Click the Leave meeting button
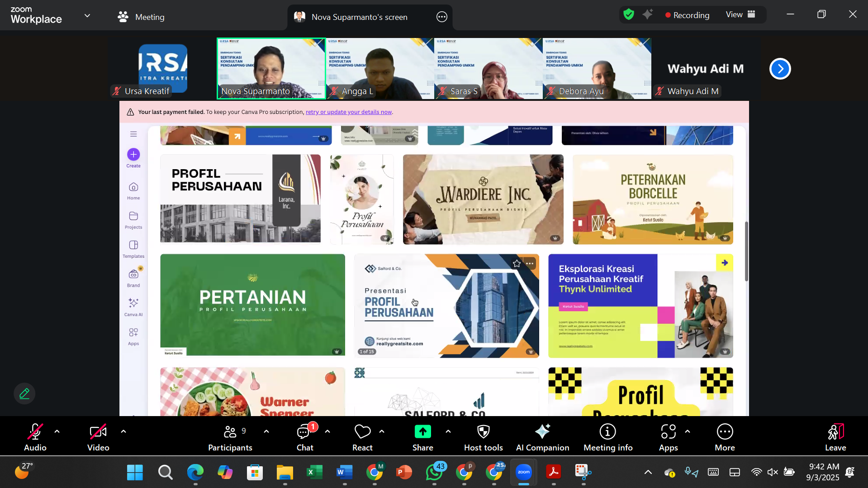 click(x=835, y=437)
